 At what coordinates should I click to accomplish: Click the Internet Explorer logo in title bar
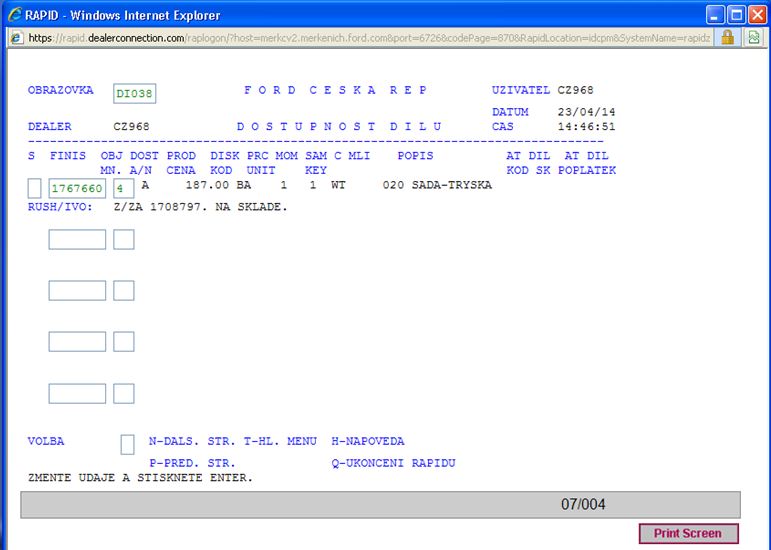point(13,15)
